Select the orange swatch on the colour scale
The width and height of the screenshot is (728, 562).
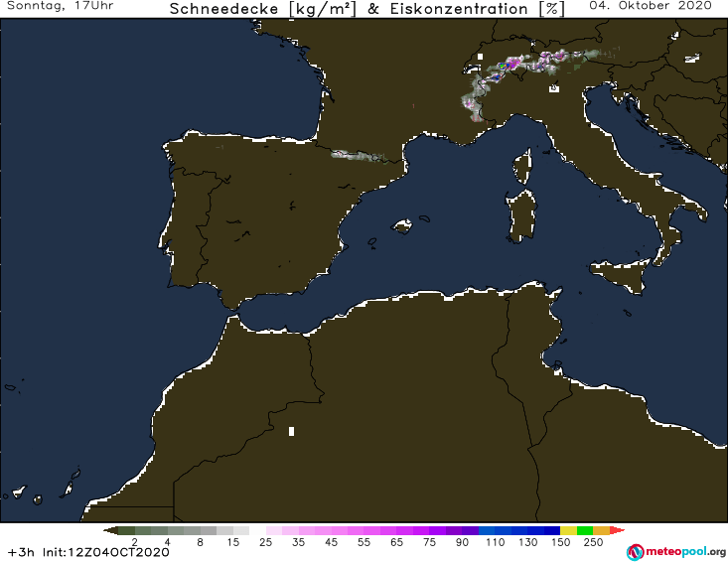[601, 530]
